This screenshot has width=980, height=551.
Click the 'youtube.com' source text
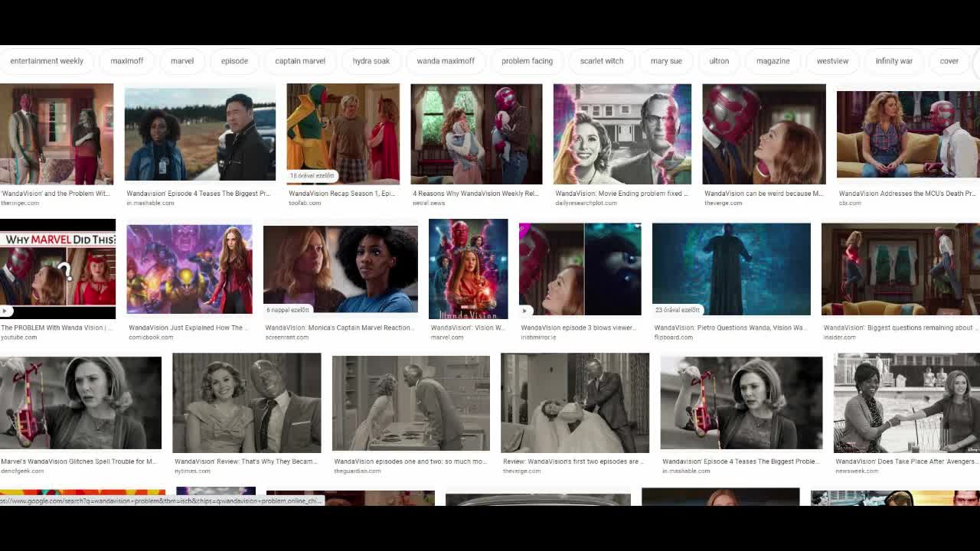point(19,337)
